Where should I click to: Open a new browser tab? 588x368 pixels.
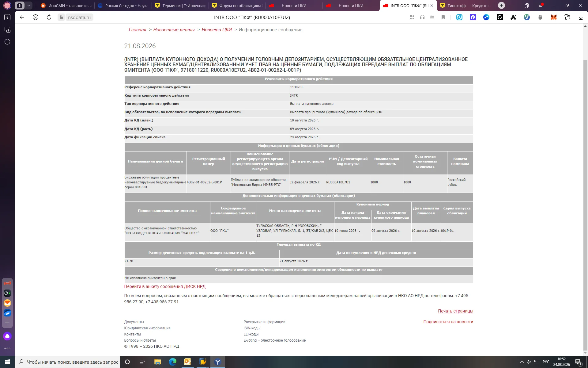click(x=501, y=6)
